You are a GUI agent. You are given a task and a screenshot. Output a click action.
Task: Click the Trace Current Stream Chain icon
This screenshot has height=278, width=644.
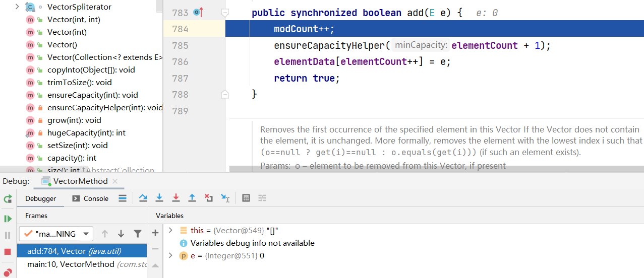point(262,198)
